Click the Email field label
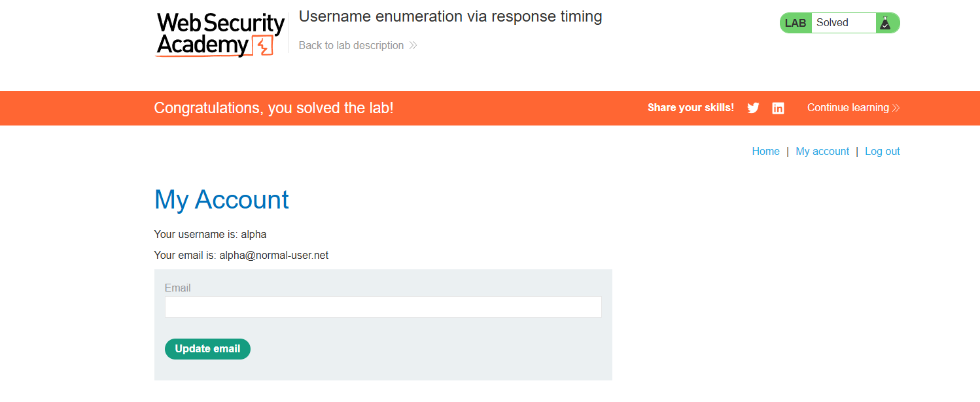This screenshot has width=980, height=402. pyautogui.click(x=177, y=288)
